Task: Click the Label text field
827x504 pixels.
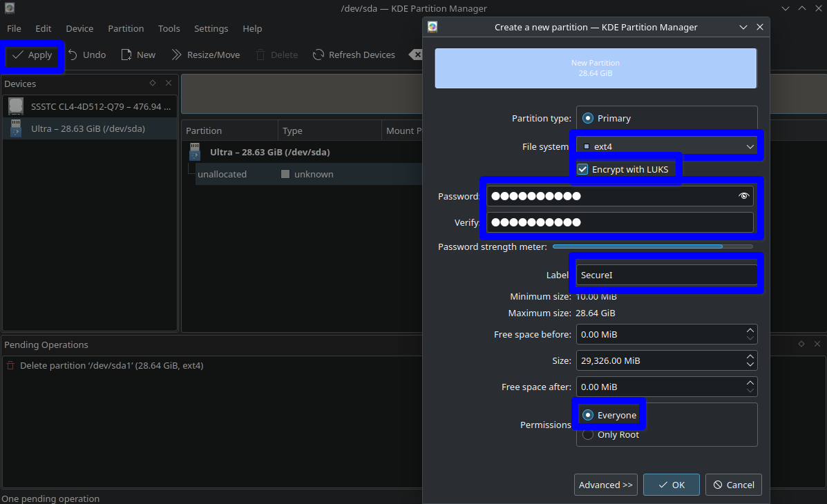Action: pos(667,275)
